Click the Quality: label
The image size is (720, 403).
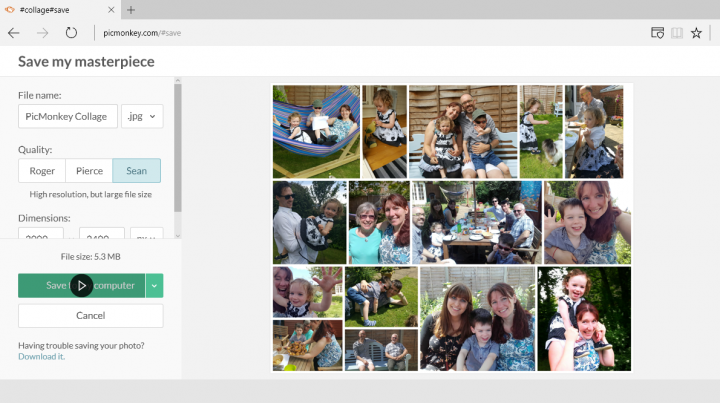(x=35, y=150)
